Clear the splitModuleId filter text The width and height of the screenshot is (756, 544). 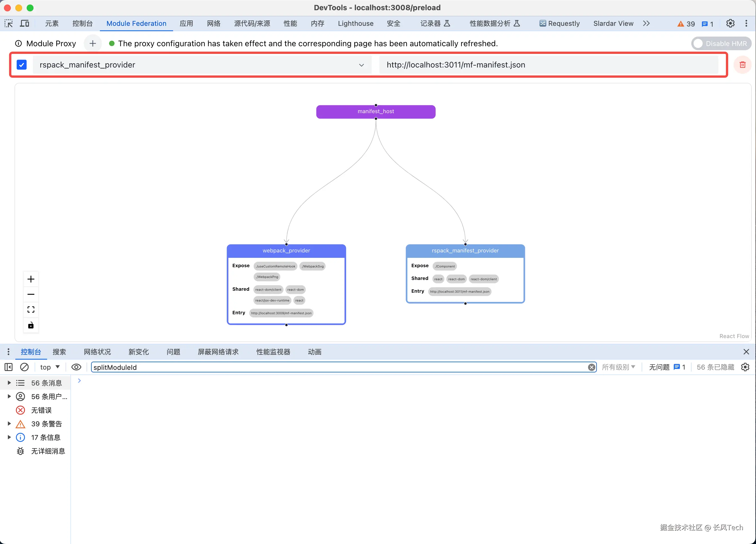point(591,367)
